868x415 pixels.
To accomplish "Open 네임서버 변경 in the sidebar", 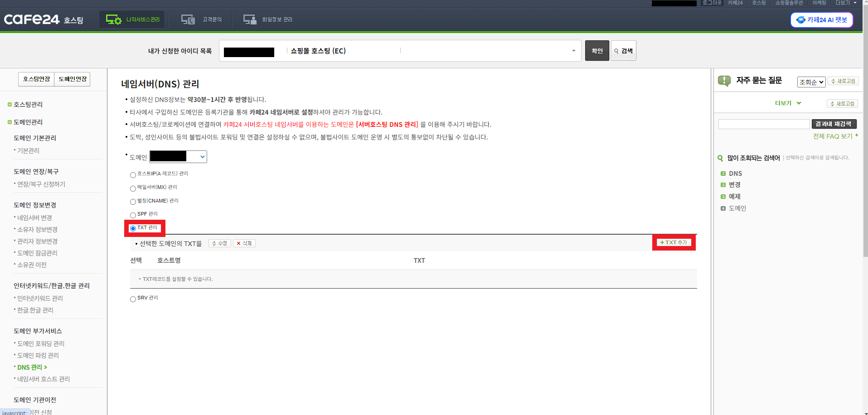I will click(x=34, y=218).
